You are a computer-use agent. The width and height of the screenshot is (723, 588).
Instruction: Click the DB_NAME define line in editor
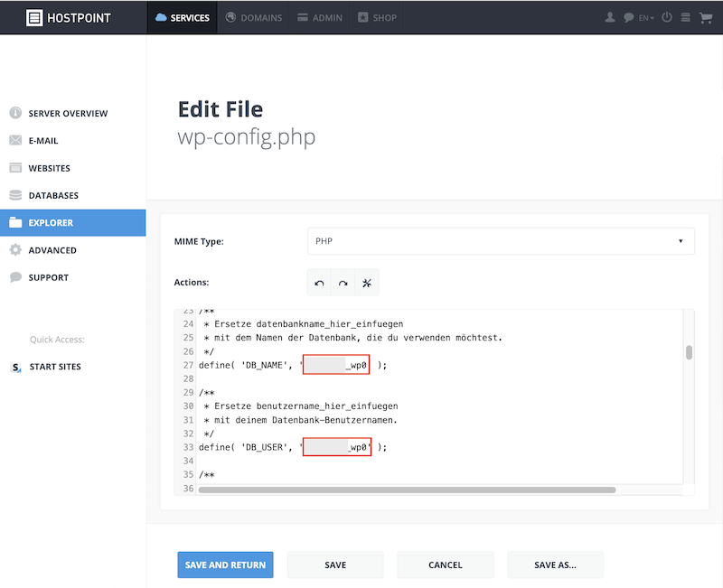tap(293, 365)
